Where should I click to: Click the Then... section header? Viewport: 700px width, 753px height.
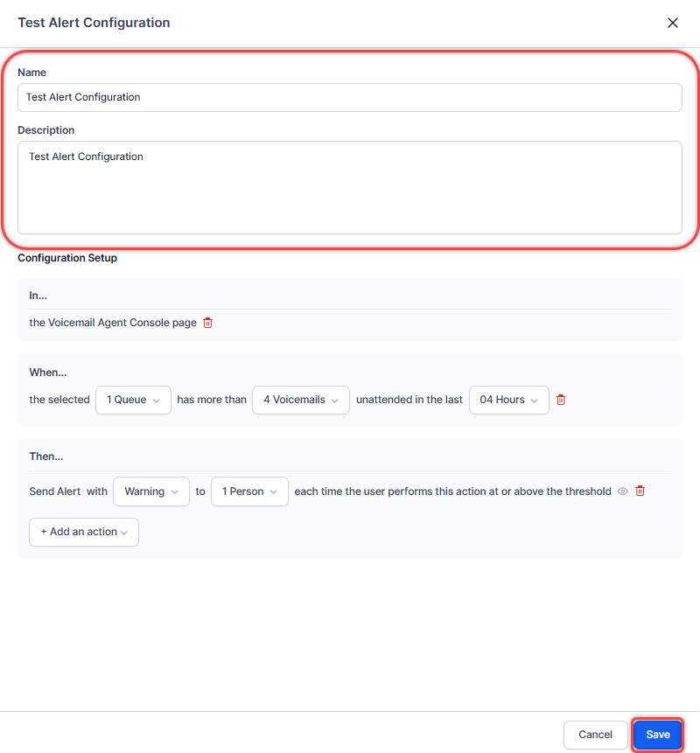point(46,457)
